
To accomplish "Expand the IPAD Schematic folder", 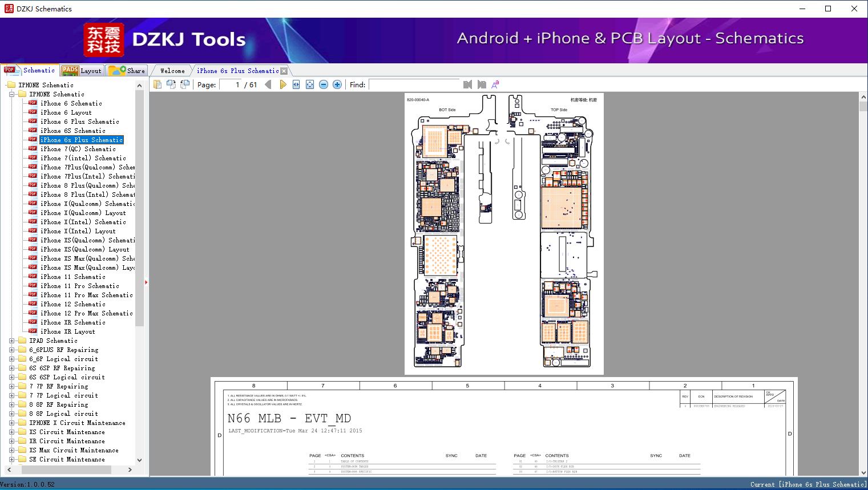I will (12, 341).
